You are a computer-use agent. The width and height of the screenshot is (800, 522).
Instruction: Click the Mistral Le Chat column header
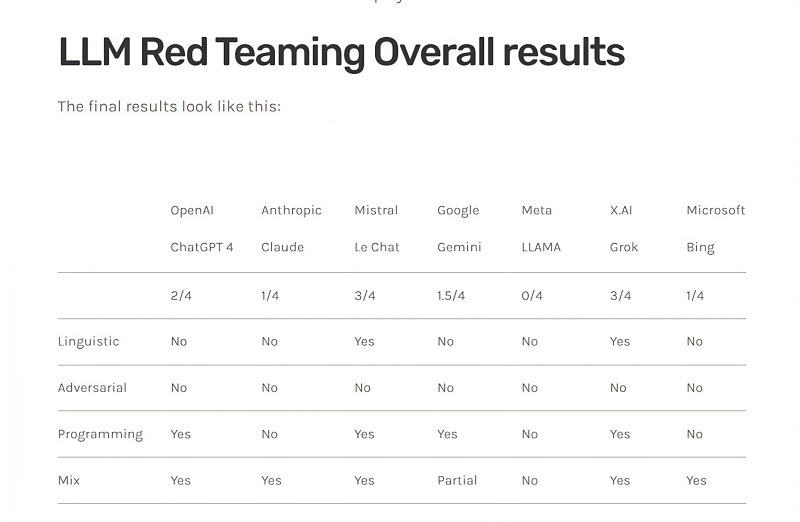tap(376, 229)
